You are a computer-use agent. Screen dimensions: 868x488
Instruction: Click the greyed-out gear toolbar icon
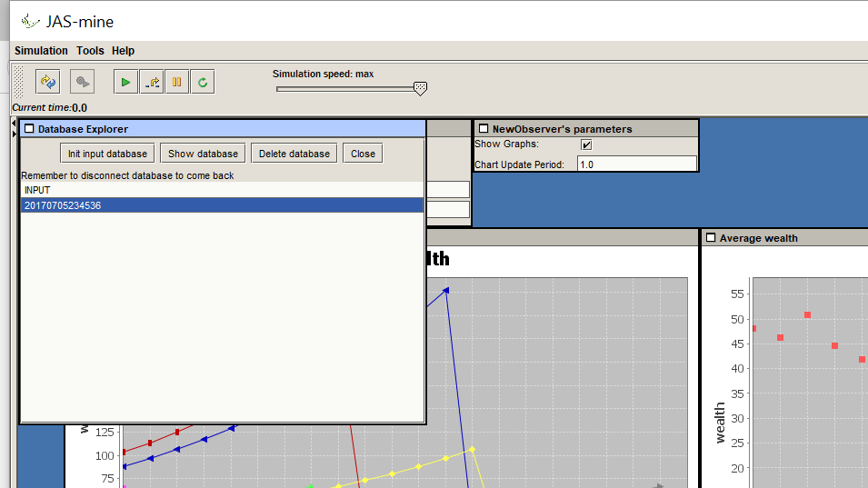(84, 82)
